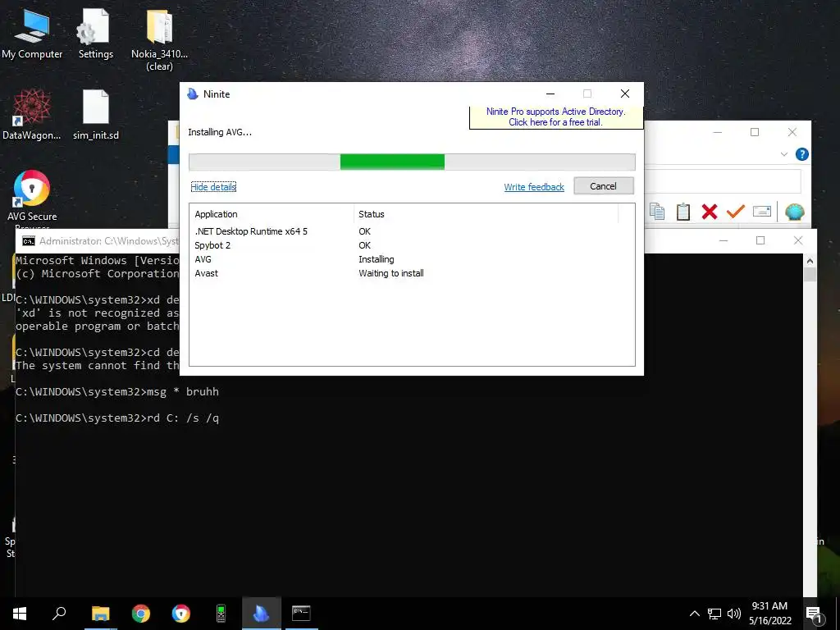The height and width of the screenshot is (630, 840).
Task: Click Hide details link in Ninite
Action: pyautogui.click(x=213, y=187)
